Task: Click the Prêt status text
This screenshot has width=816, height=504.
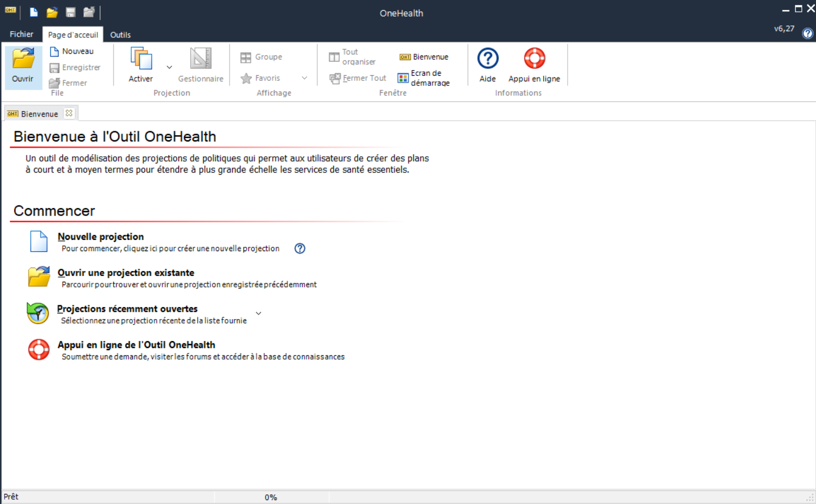Action: click(11, 497)
